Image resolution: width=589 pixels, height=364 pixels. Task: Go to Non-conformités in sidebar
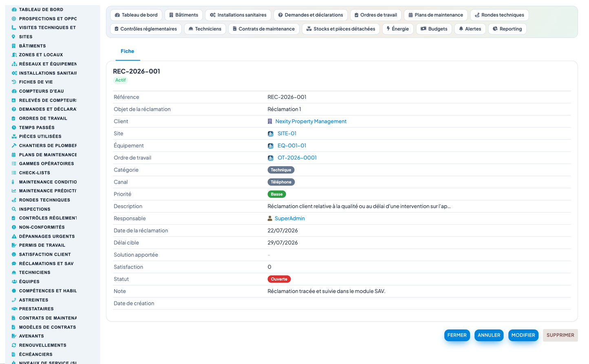[x=42, y=227]
